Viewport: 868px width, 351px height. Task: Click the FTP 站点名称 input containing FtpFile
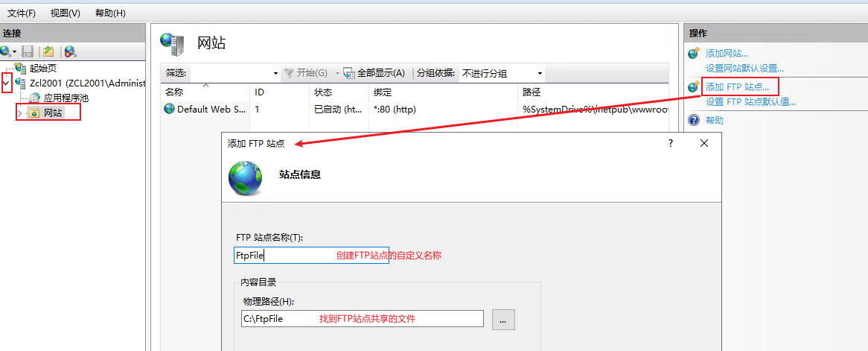[x=312, y=255]
